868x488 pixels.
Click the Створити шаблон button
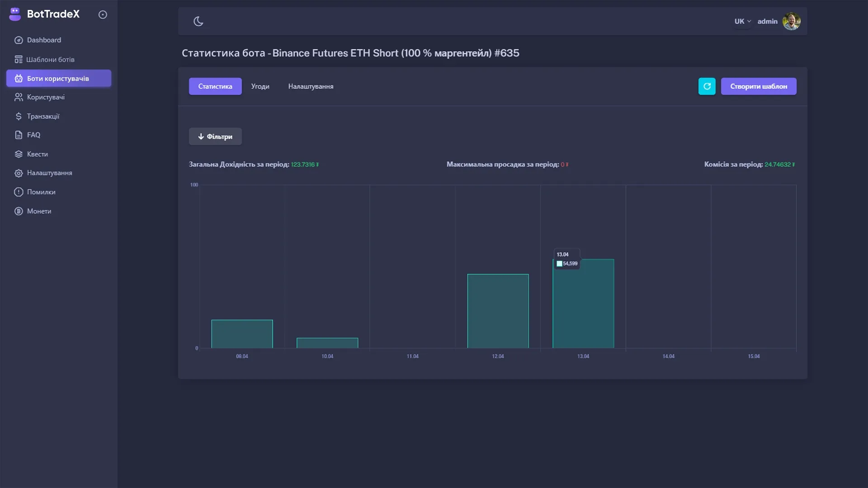click(x=759, y=86)
